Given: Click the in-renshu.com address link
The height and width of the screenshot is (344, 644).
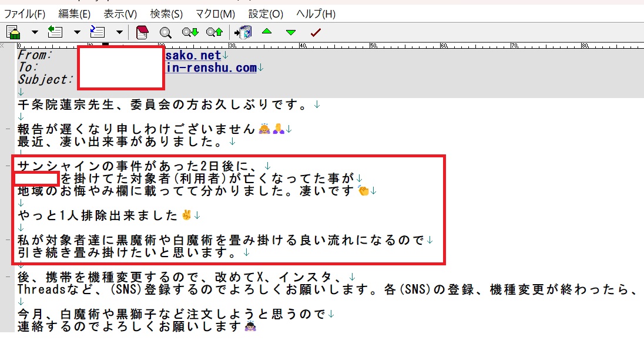Looking at the screenshot, I should (211, 68).
